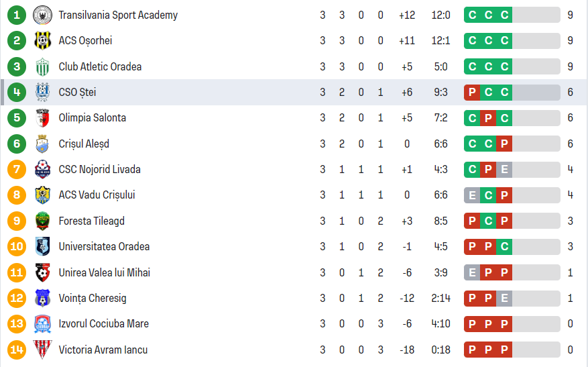
Task: Open the Voința Cheresig team link
Action: click(92, 298)
